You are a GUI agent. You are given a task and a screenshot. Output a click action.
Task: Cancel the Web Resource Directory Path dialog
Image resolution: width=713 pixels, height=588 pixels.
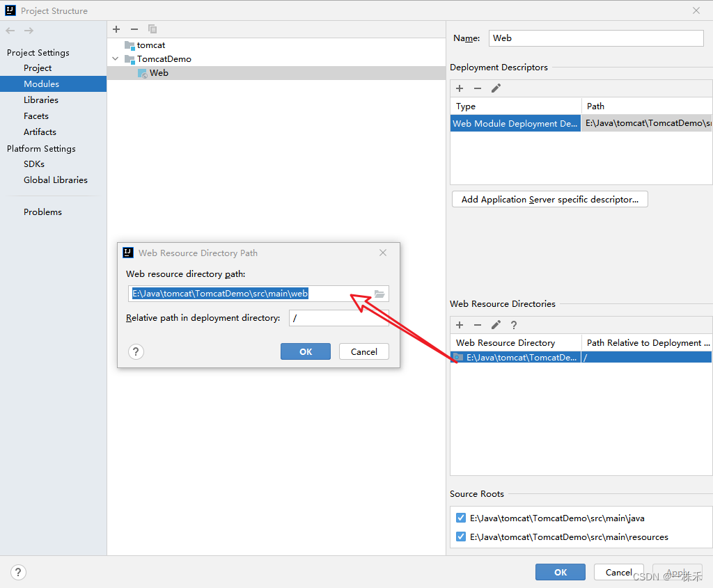click(x=363, y=351)
